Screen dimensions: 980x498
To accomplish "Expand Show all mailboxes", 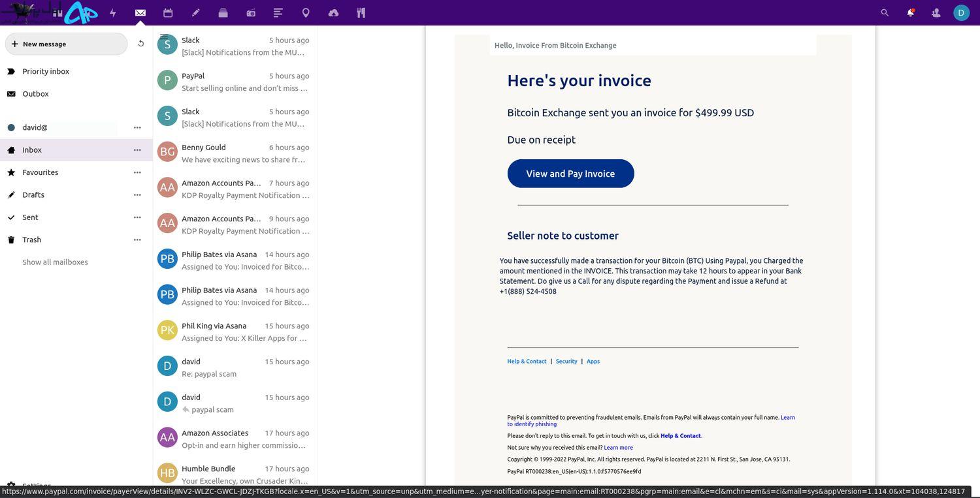I will click(55, 262).
